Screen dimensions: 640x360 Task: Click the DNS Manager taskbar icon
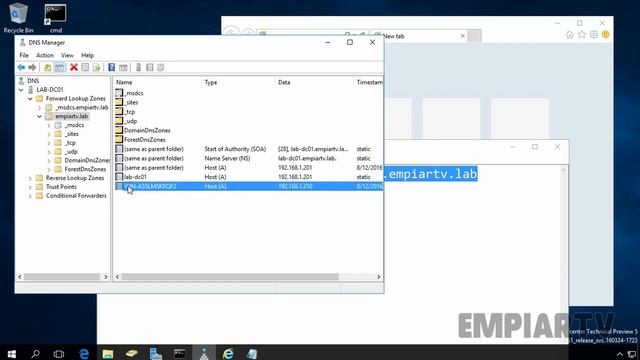click(x=204, y=353)
